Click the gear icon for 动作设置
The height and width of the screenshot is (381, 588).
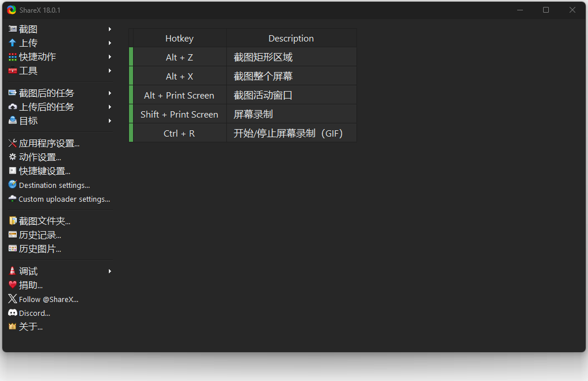12,157
